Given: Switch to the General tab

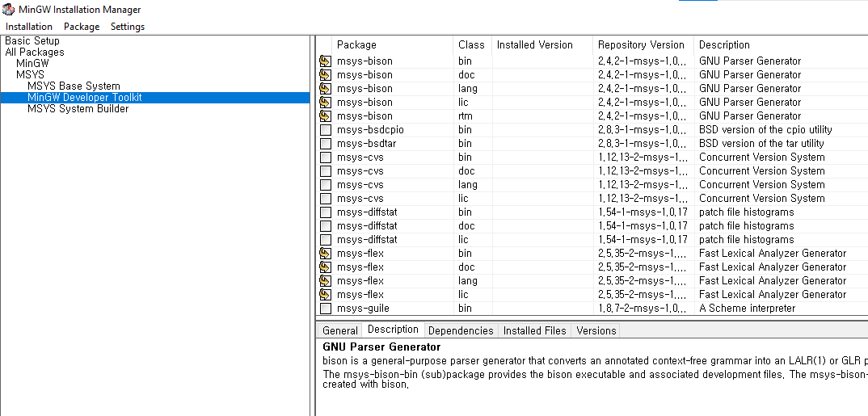Looking at the screenshot, I should [x=340, y=331].
